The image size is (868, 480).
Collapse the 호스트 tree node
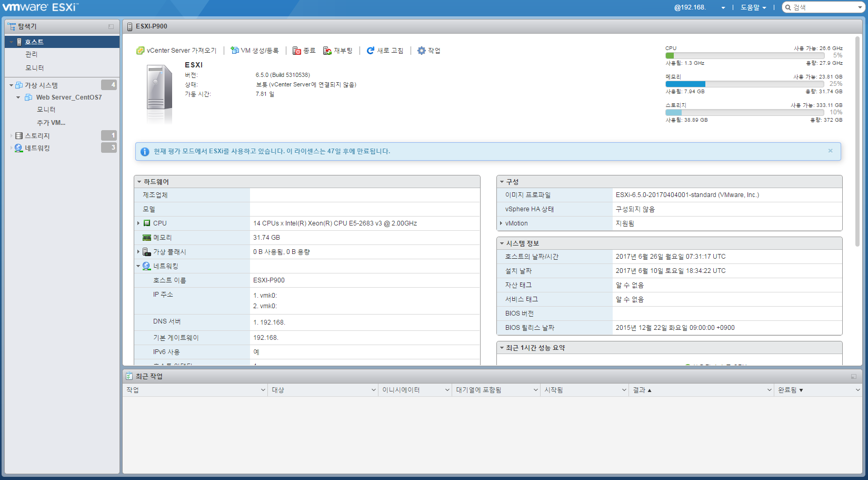point(11,42)
